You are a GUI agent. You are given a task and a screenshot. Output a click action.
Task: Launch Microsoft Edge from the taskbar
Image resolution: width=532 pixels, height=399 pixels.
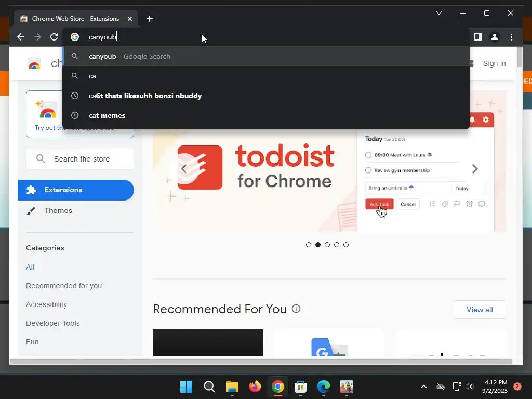pyautogui.click(x=323, y=387)
